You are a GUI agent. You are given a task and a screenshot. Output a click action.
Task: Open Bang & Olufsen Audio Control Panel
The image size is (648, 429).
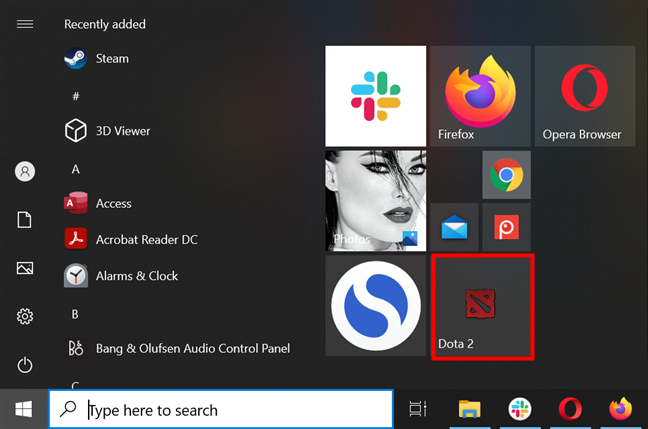[x=177, y=348]
